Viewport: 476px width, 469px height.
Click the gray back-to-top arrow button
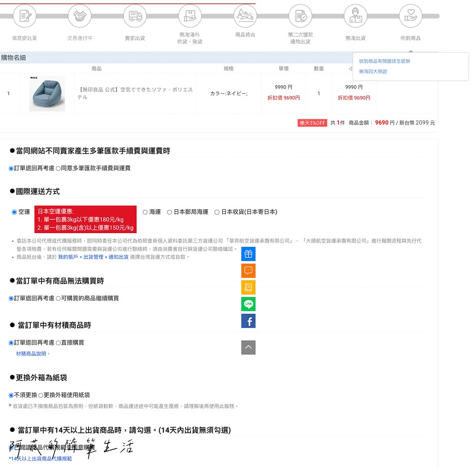248,347
